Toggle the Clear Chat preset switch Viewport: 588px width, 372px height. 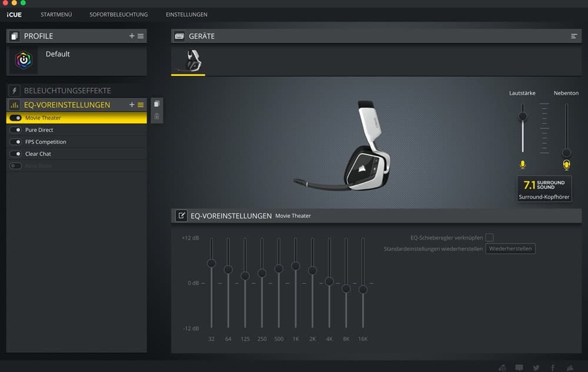click(16, 154)
